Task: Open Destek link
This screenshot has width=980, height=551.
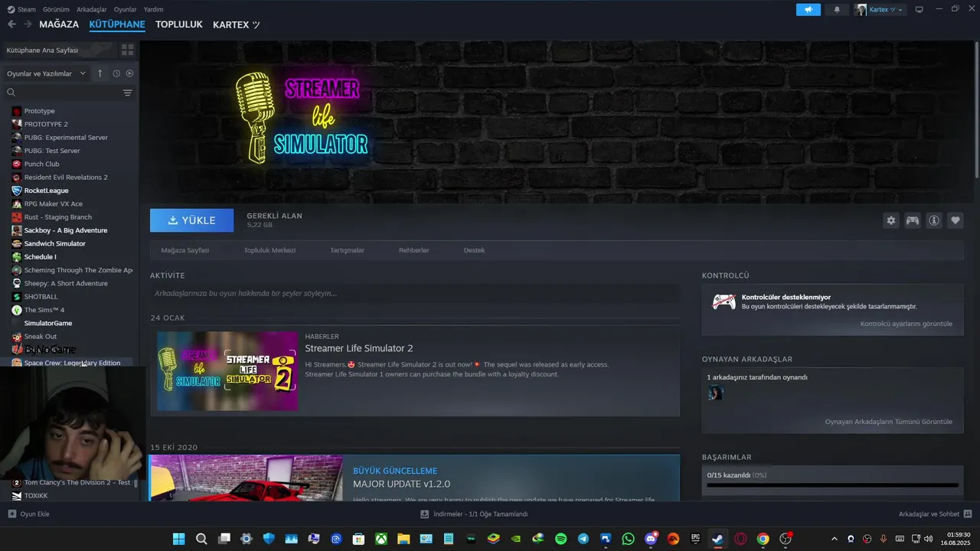Action: click(474, 250)
